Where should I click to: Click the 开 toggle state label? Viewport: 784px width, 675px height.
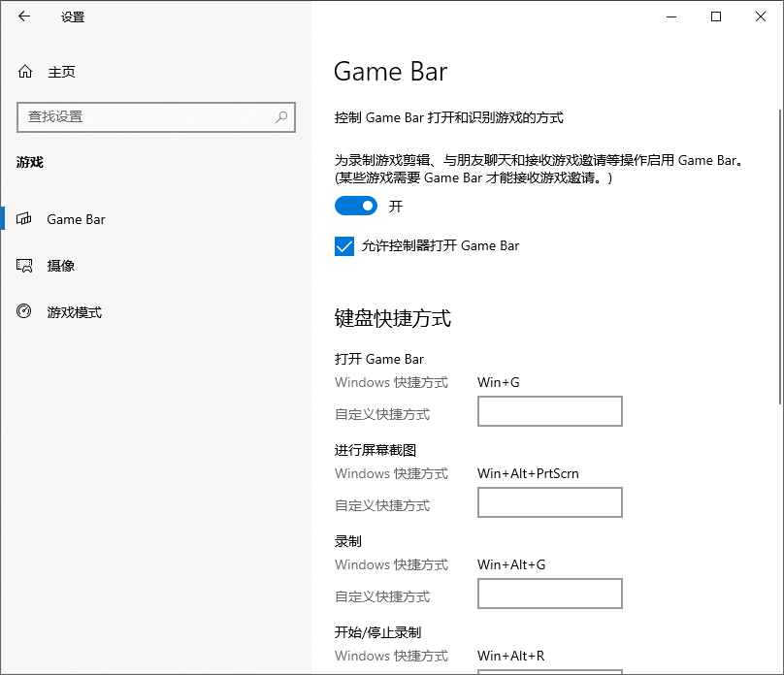pos(396,207)
